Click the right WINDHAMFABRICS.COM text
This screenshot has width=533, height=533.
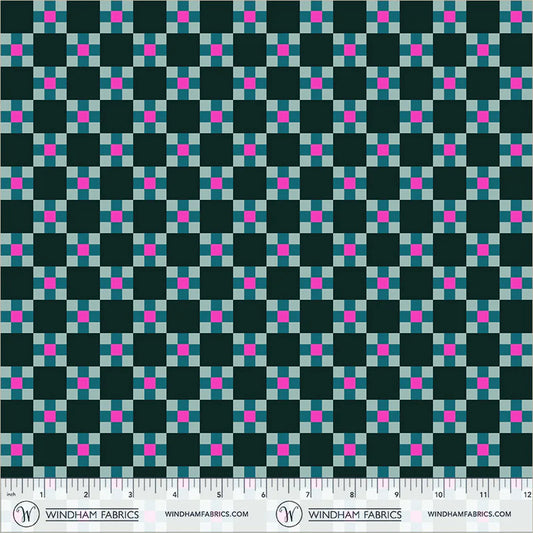[x=469, y=514]
